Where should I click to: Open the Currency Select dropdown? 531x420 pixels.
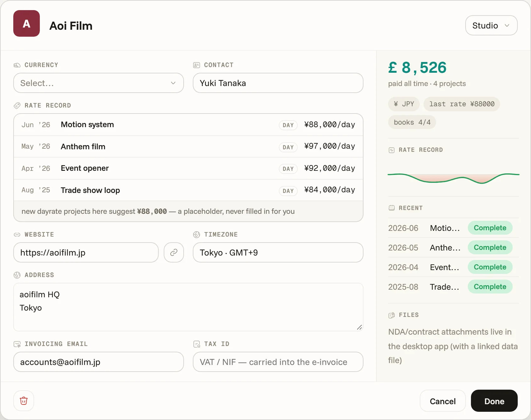pos(99,83)
